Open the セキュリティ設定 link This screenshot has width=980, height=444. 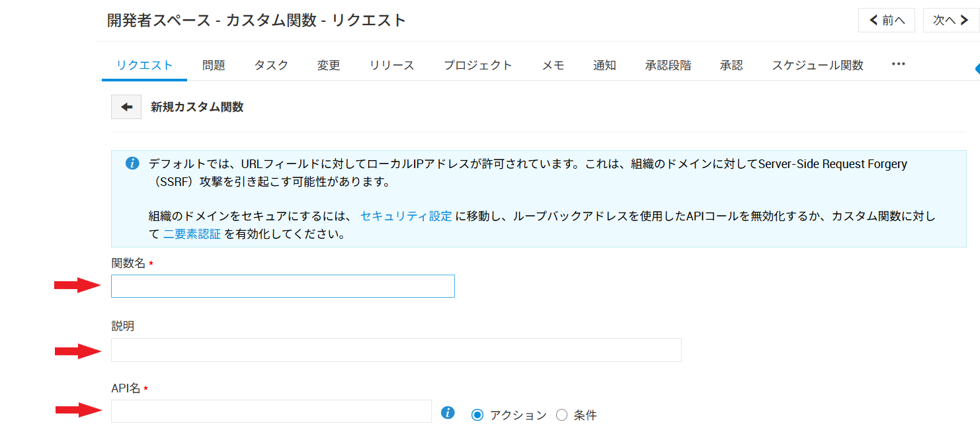click(x=406, y=216)
